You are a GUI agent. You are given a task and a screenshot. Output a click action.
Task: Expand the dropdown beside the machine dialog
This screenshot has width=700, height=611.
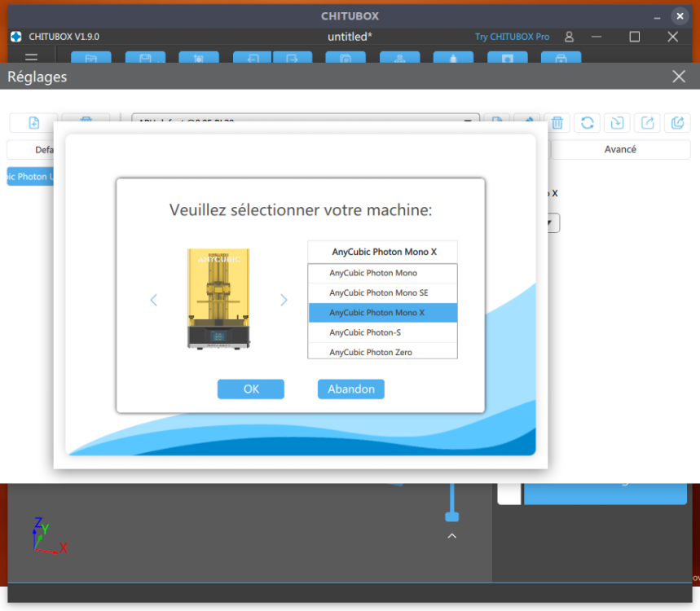click(553, 223)
